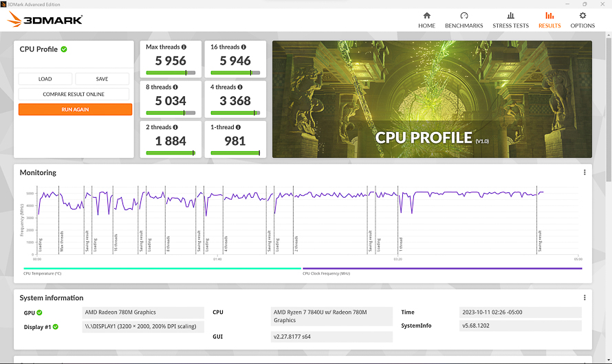The height and width of the screenshot is (364, 612).
Task: Click the 1-thread score 981
Action: coord(235,141)
